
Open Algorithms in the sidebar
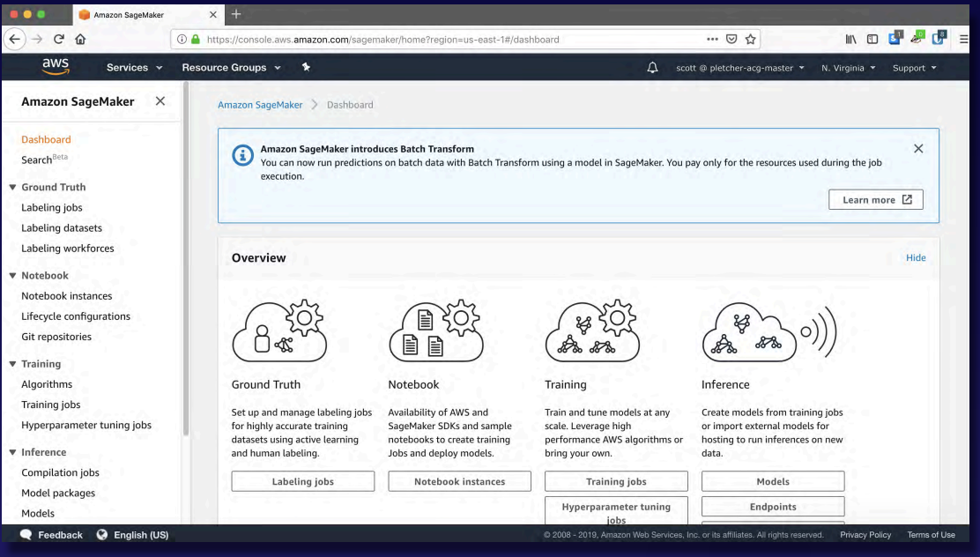point(47,384)
